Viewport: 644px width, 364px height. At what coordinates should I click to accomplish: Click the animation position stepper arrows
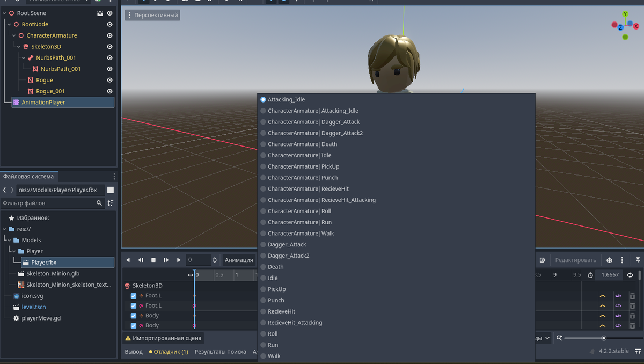(x=215, y=260)
